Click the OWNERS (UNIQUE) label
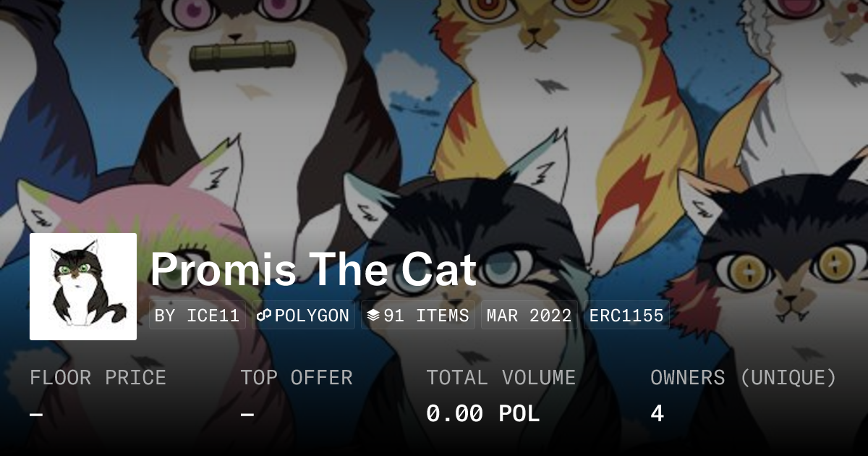Viewport: 868px width, 456px height. click(x=744, y=377)
